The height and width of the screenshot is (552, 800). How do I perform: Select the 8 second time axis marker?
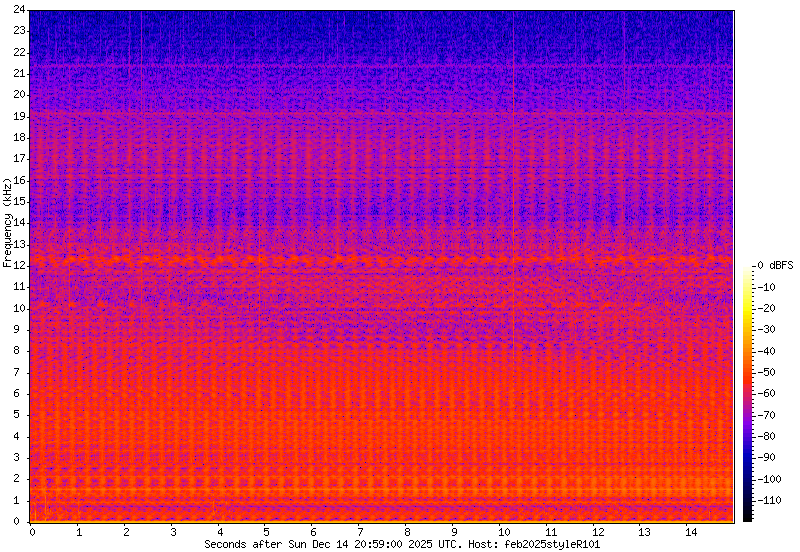pyautogui.click(x=408, y=532)
